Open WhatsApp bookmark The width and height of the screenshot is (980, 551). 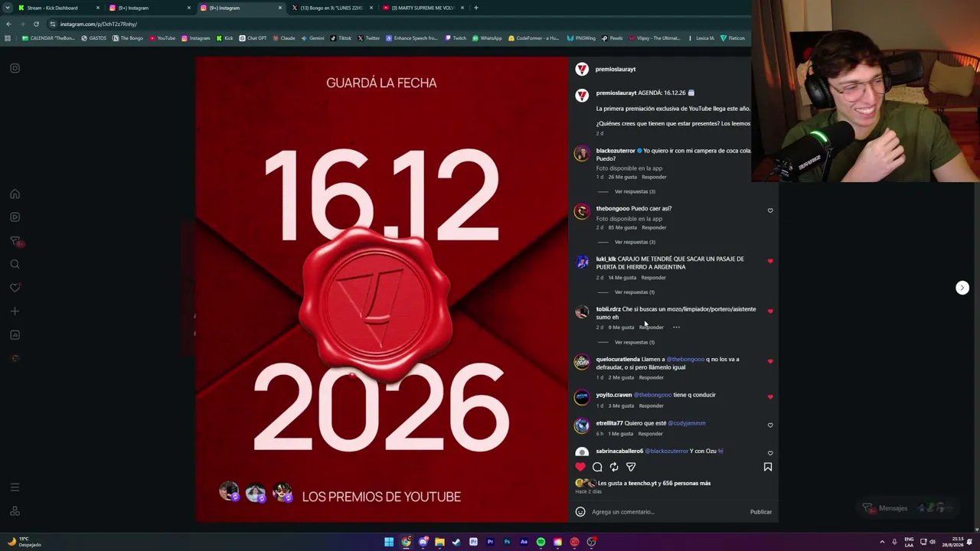pos(488,38)
